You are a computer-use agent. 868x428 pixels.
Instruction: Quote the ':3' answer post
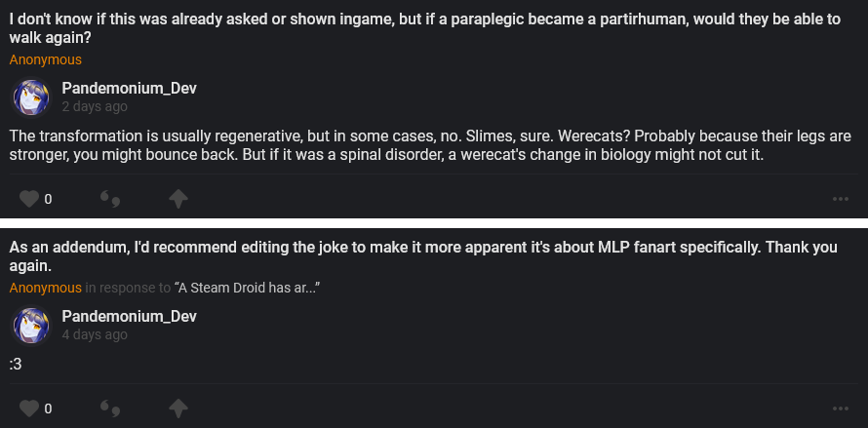coord(110,408)
